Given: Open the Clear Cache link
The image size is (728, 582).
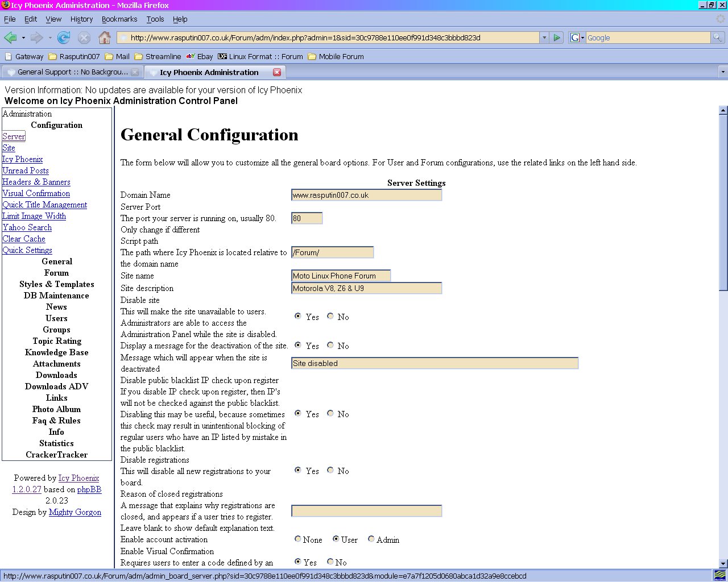Looking at the screenshot, I should point(24,239).
